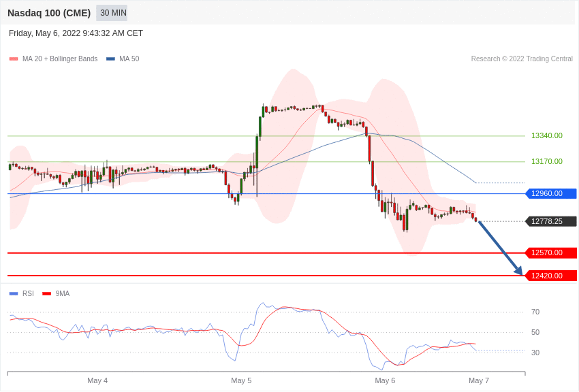
Task: Click the 12420.00 red support tag
Action: (550, 276)
